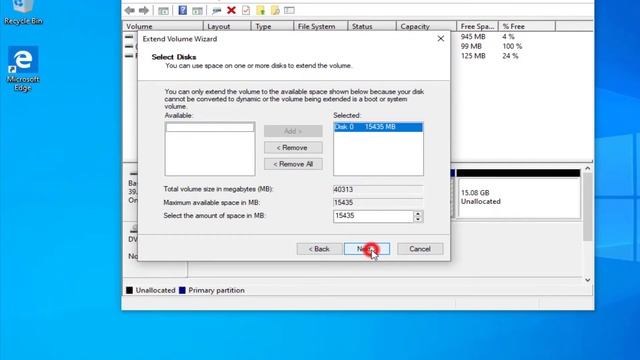This screenshot has height=360, width=640.
Task: Click the 99 MB free space cell
Action: [471, 46]
